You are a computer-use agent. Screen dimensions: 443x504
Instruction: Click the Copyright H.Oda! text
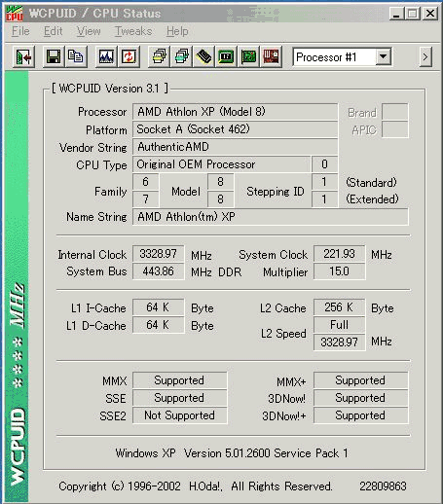196,486
